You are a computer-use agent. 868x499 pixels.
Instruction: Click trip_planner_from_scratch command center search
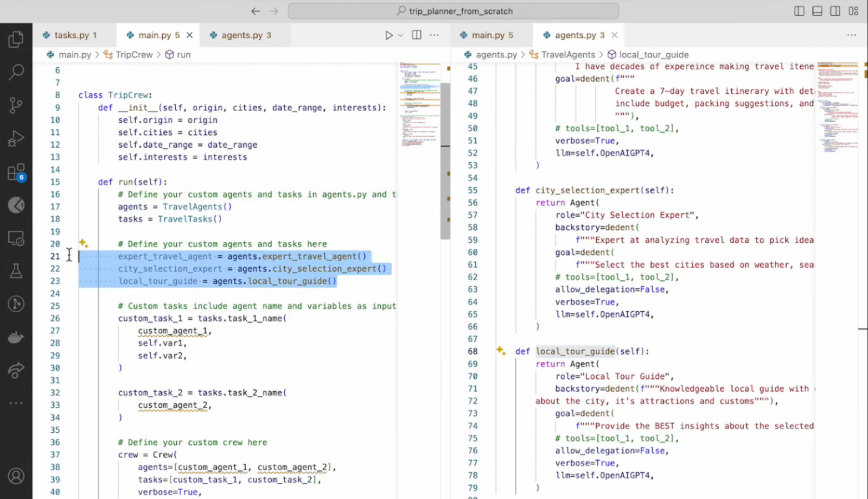(454, 11)
